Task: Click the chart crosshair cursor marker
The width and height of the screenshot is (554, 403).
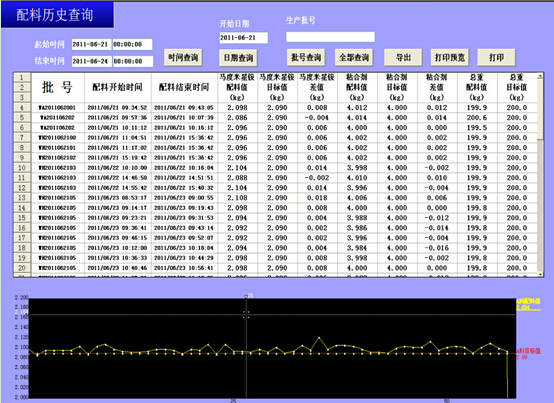Action: click(x=246, y=314)
